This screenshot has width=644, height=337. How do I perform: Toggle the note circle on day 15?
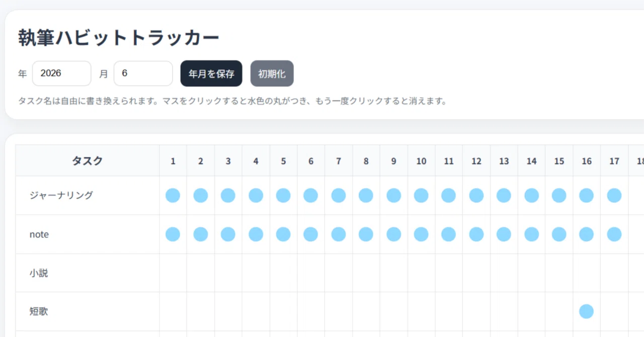pos(559,234)
